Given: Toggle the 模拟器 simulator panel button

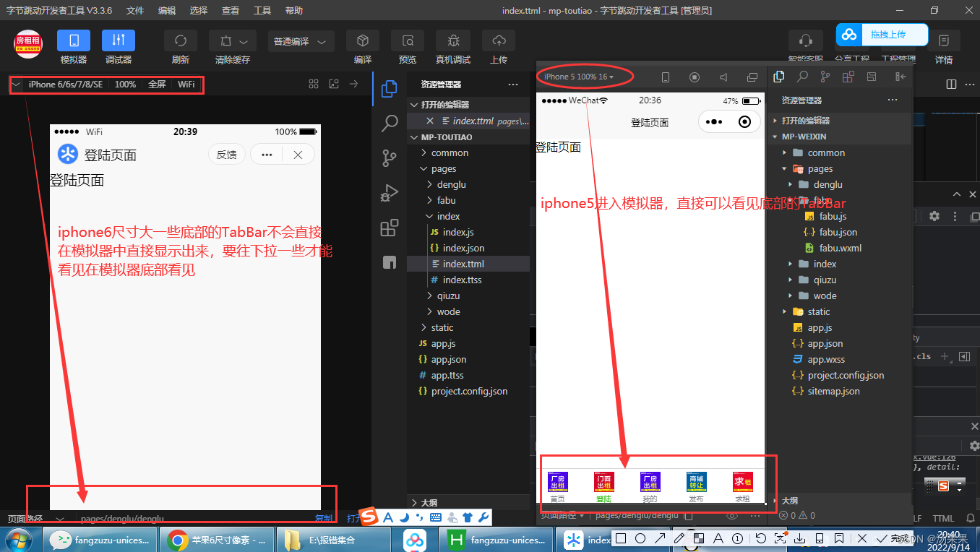Looking at the screenshot, I should 74,40.
